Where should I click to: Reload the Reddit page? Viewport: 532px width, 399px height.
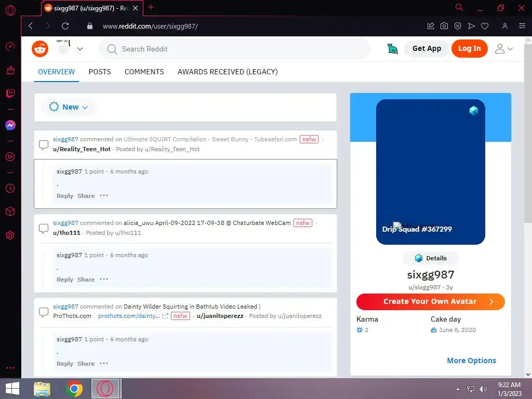pyautogui.click(x=65, y=26)
